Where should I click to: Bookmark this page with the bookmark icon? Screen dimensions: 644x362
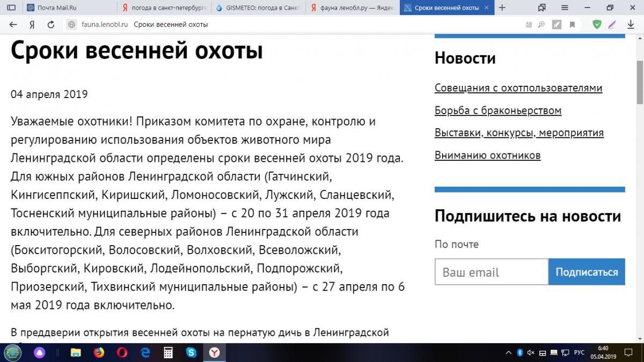(573, 25)
